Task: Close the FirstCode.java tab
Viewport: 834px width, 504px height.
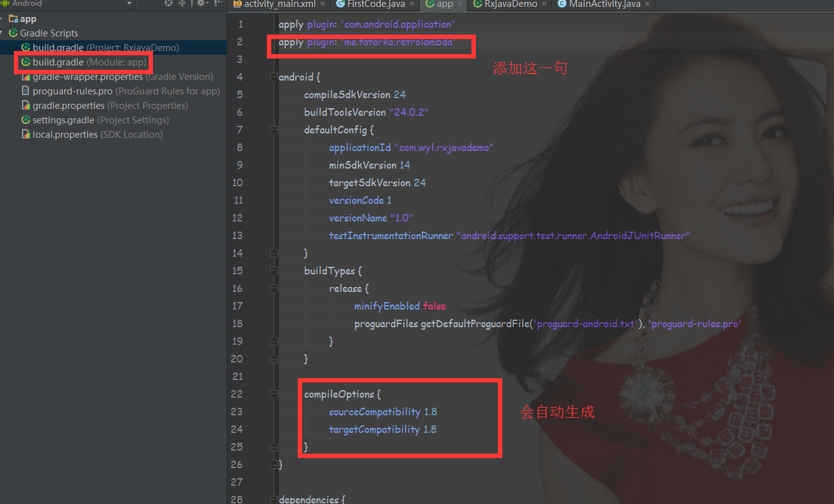Action: coord(411,4)
